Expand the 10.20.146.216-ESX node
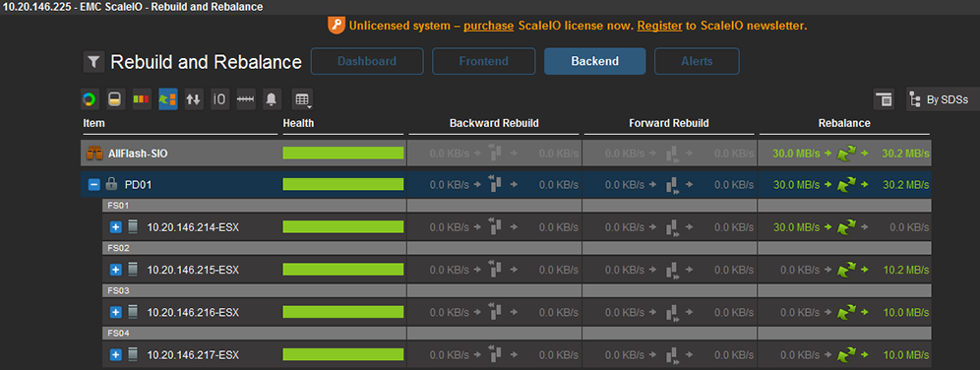980x370 pixels. click(x=116, y=312)
